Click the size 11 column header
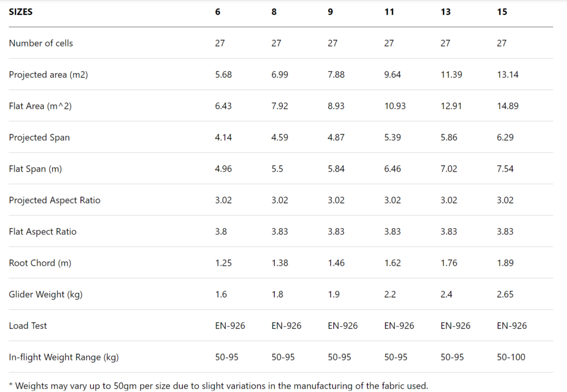The image size is (567, 392). pyautogui.click(x=389, y=12)
